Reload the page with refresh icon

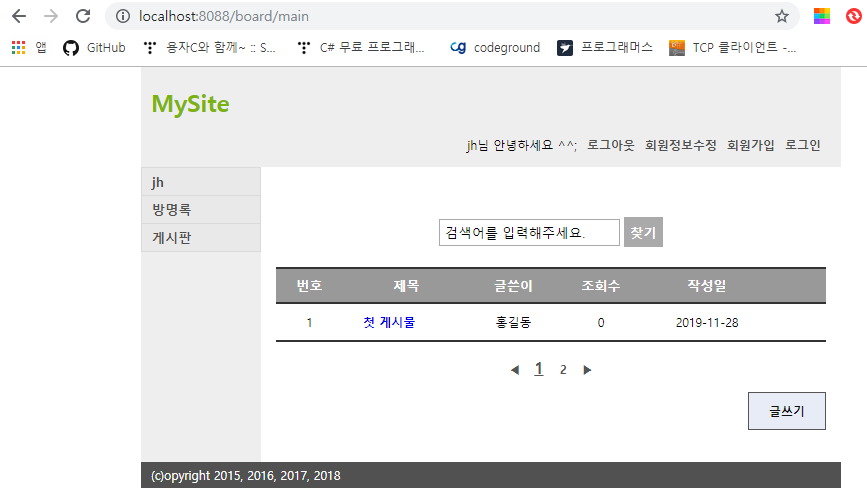pyautogui.click(x=83, y=16)
